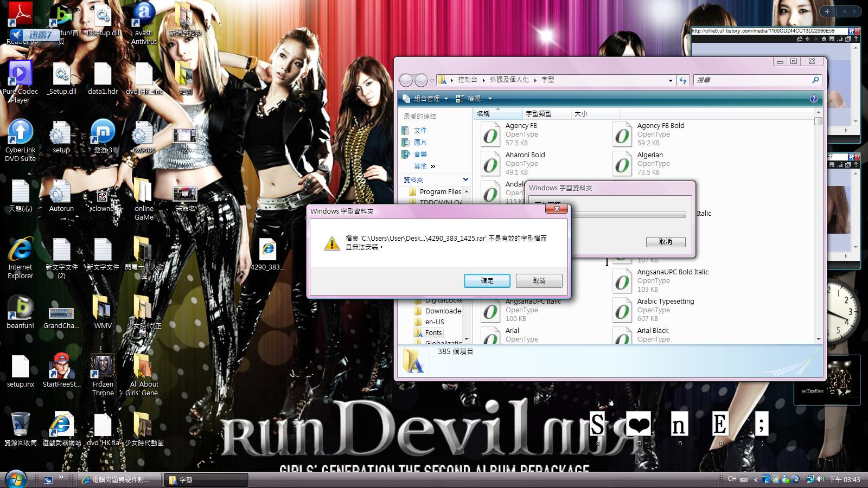Image resolution: width=868 pixels, height=488 pixels.
Task: Select the 4290_383 desktop file icon
Action: tap(267, 254)
